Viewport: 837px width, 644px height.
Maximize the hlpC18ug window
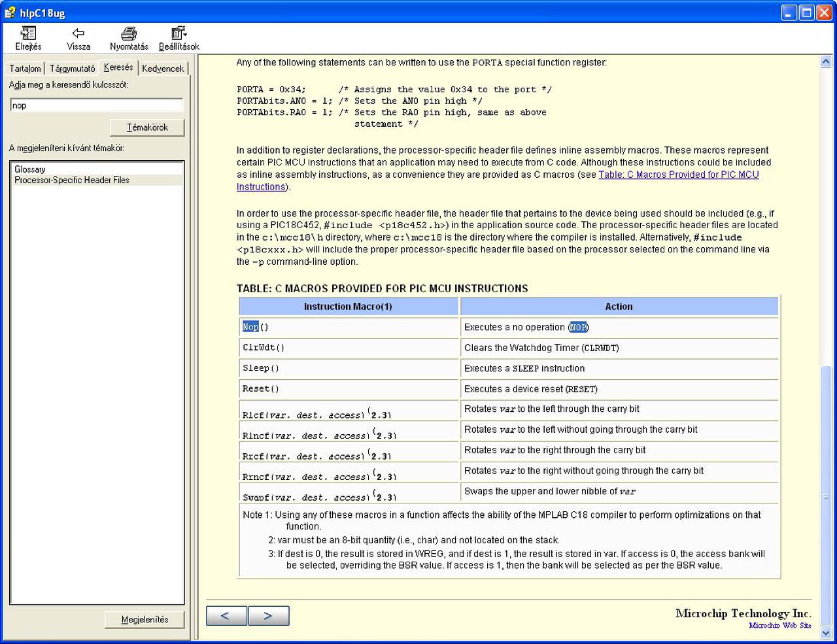807,12
